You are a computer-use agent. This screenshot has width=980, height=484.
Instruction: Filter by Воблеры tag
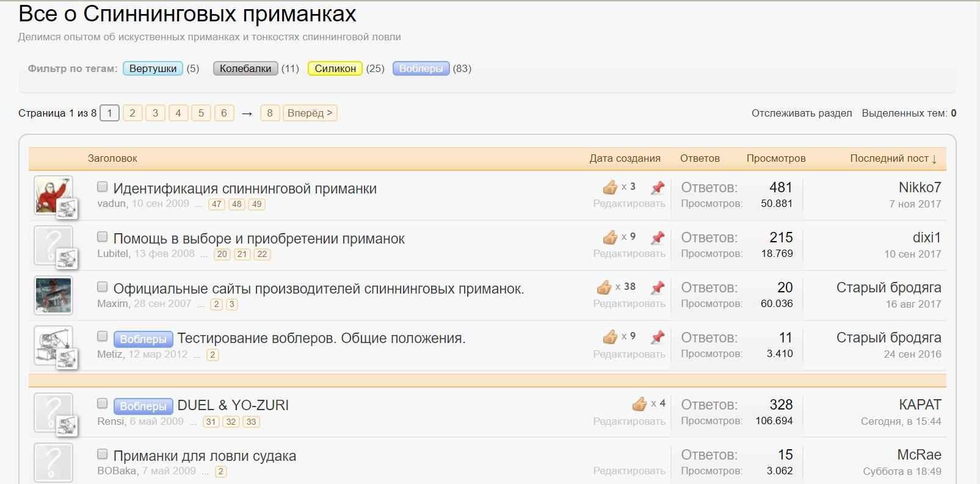[x=421, y=68]
